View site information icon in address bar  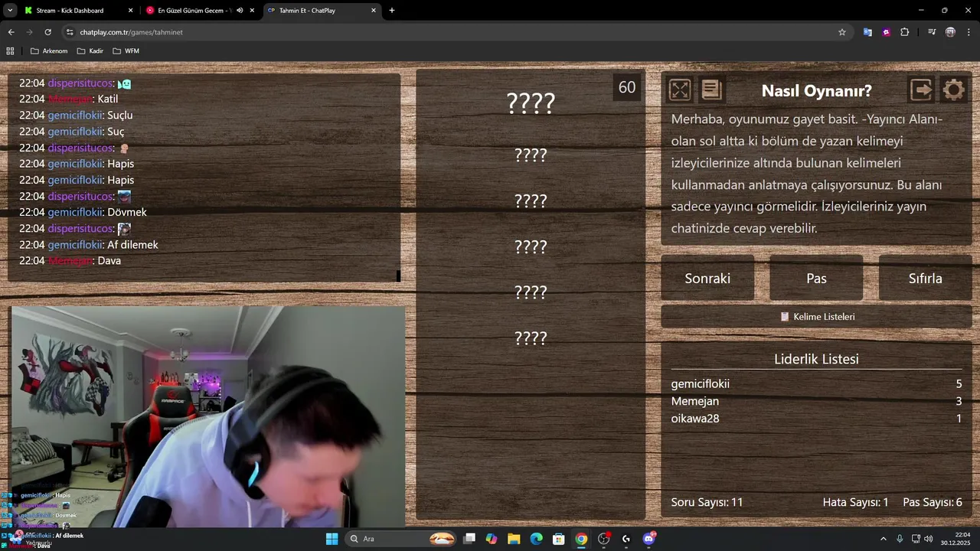(70, 32)
